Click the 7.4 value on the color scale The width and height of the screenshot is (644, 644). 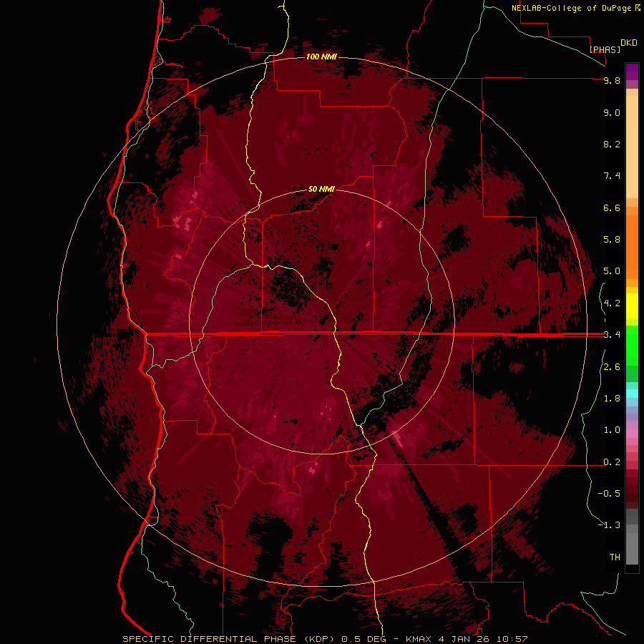[x=612, y=176]
